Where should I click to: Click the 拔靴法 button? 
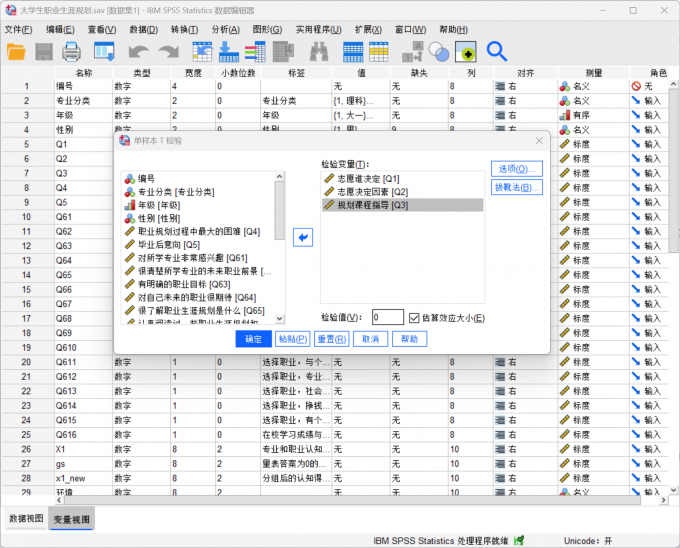517,187
